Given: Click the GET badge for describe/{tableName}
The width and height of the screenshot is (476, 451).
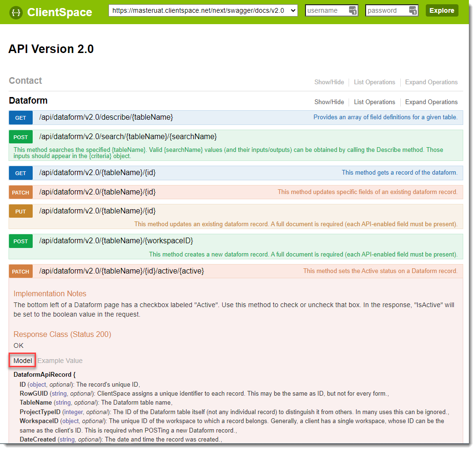Looking at the screenshot, I should coord(21,118).
